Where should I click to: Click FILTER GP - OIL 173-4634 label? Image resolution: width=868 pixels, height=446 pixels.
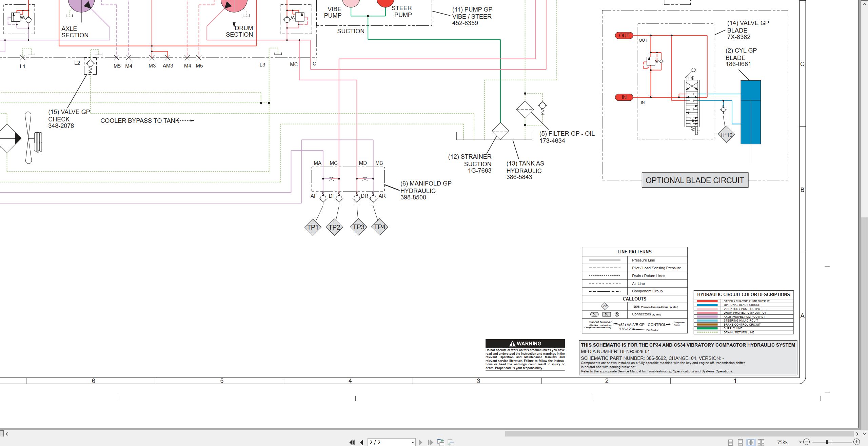point(567,137)
